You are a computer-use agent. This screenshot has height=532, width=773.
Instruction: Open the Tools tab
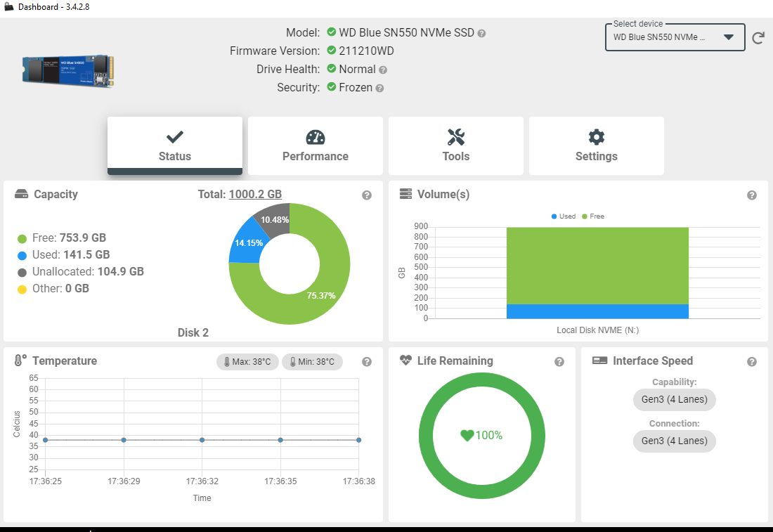pos(456,145)
